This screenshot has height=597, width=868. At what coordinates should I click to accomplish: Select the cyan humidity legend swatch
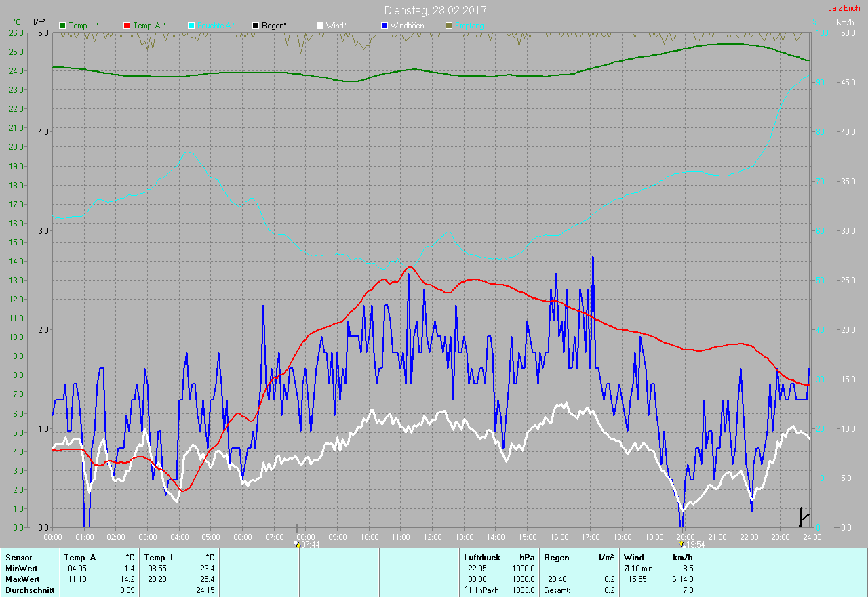191,26
